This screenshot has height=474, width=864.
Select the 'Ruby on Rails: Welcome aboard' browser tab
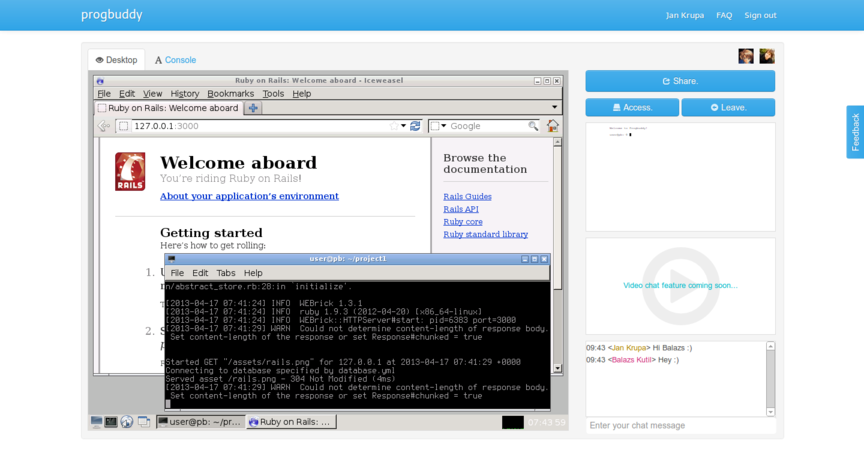[168, 108]
